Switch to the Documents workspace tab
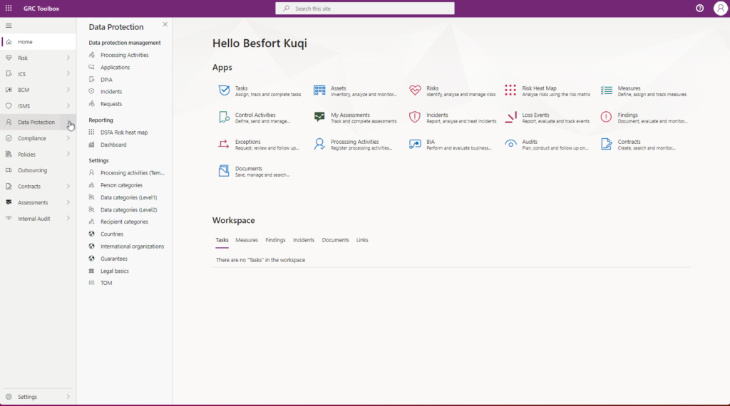730x406 pixels. click(335, 240)
